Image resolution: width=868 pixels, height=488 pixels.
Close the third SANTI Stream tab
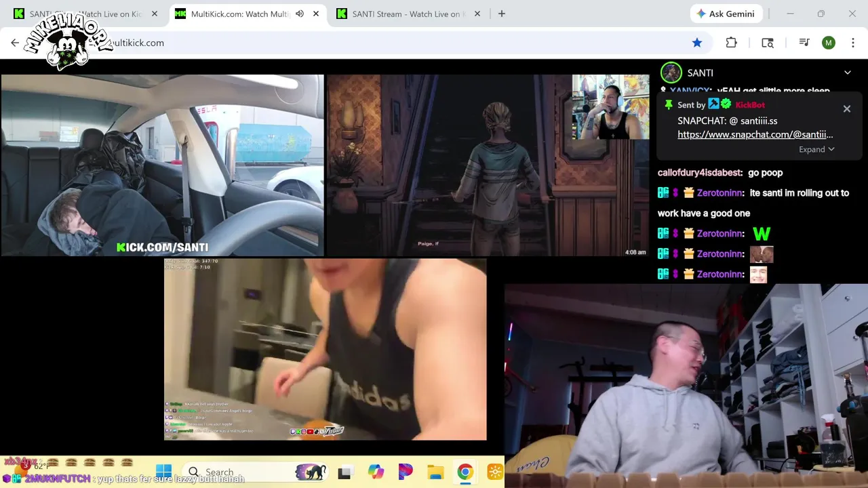pos(477,14)
